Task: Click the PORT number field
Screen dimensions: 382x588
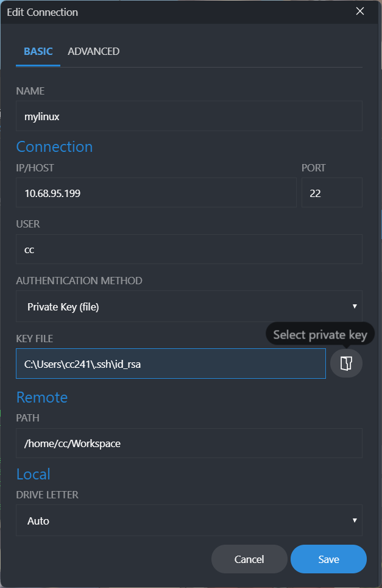Action: (x=331, y=192)
